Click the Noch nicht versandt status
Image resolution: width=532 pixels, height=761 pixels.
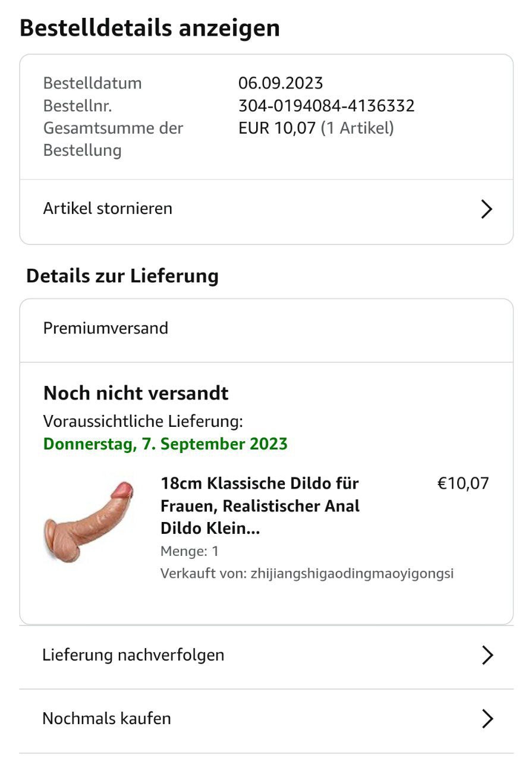point(136,393)
